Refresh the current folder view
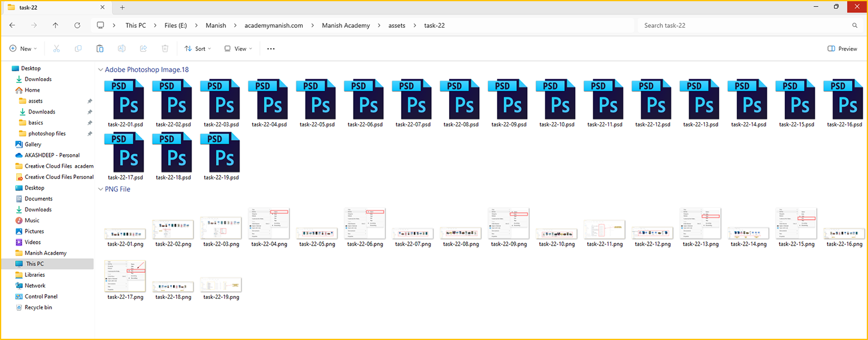Screen dimensions: 868x340 pos(78,25)
